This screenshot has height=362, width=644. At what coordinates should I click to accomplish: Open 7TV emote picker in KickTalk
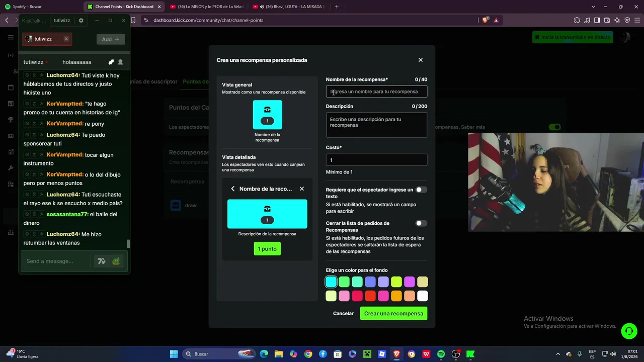pos(102,261)
